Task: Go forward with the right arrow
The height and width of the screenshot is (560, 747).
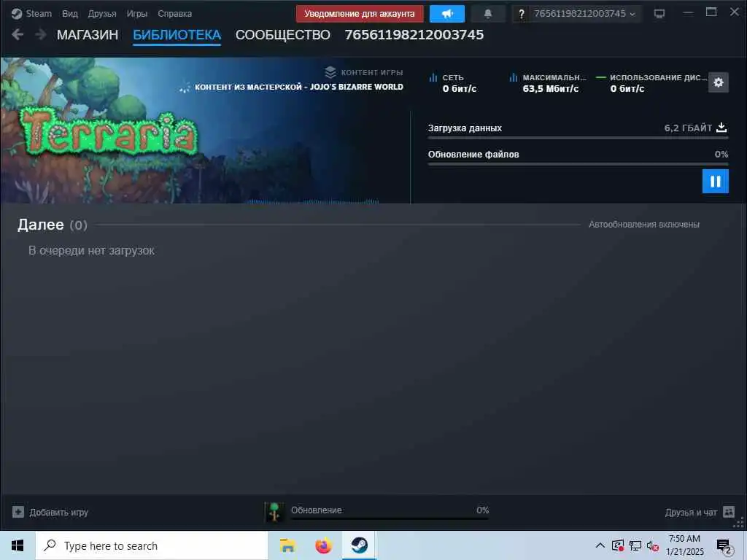Action: 41,34
